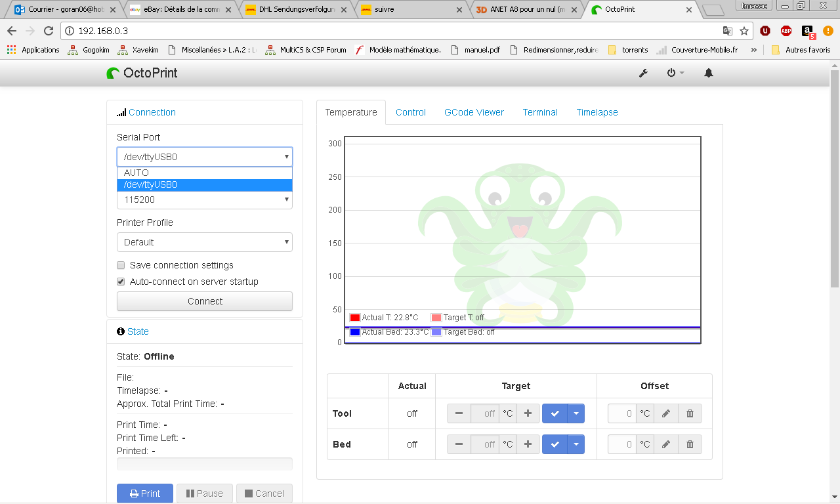Choose AUTO from serial port list
Image resolution: width=840 pixels, height=504 pixels.
[205, 173]
